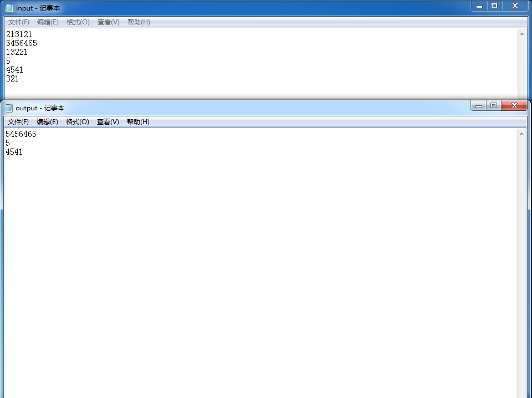Click line 4541 in output window
The image size is (532, 398).
(14, 152)
